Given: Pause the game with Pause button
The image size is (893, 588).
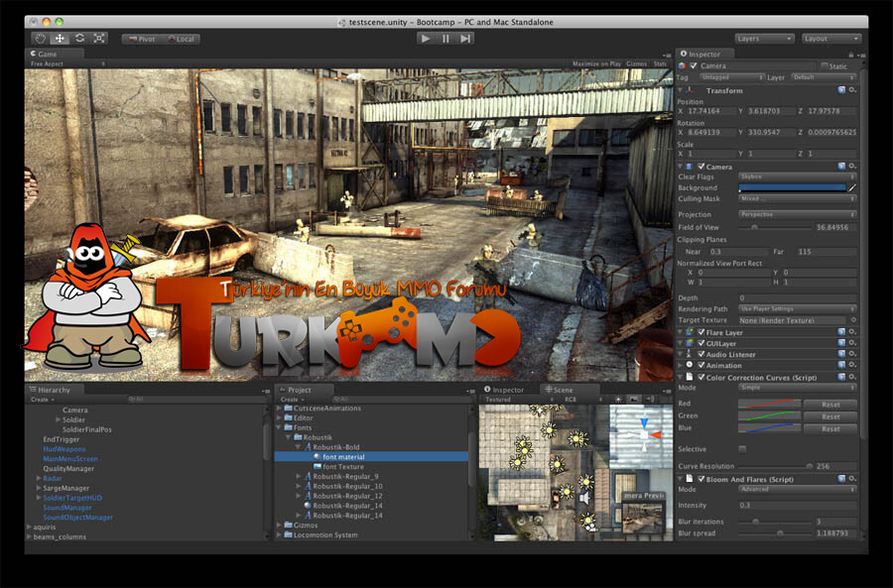Looking at the screenshot, I should click(446, 39).
